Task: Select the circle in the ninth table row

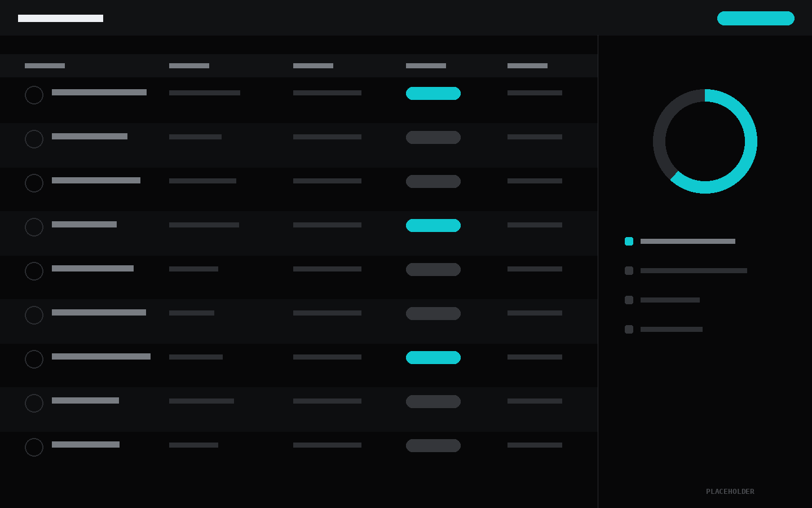Action: click(34, 447)
